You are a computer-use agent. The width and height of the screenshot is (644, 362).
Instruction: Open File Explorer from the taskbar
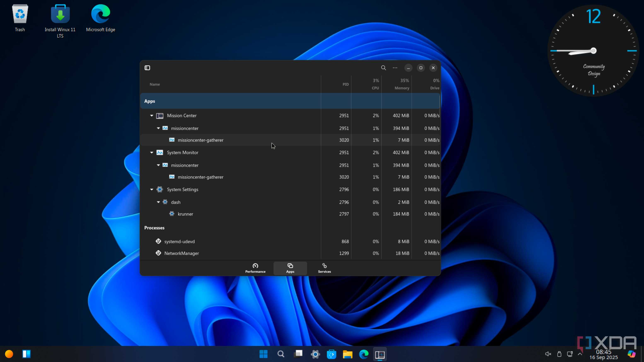click(x=348, y=354)
